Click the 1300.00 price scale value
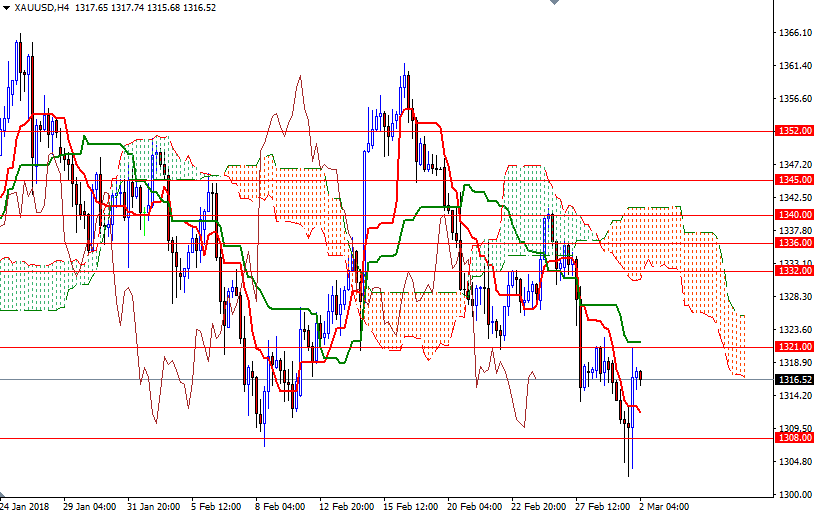The image size is (814, 514). click(x=794, y=495)
